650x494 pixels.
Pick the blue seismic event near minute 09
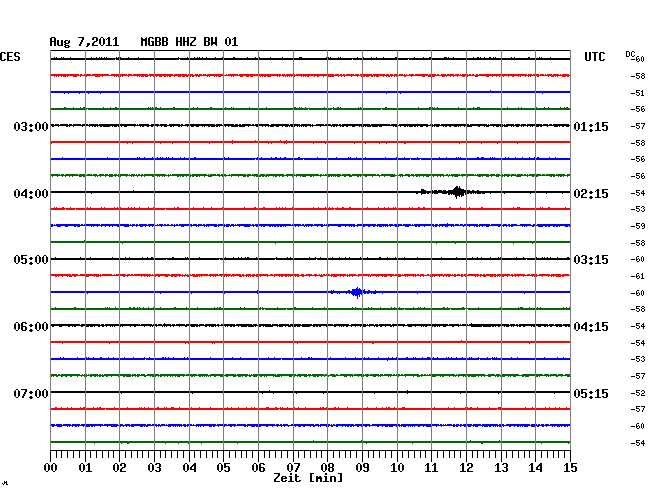(355, 292)
